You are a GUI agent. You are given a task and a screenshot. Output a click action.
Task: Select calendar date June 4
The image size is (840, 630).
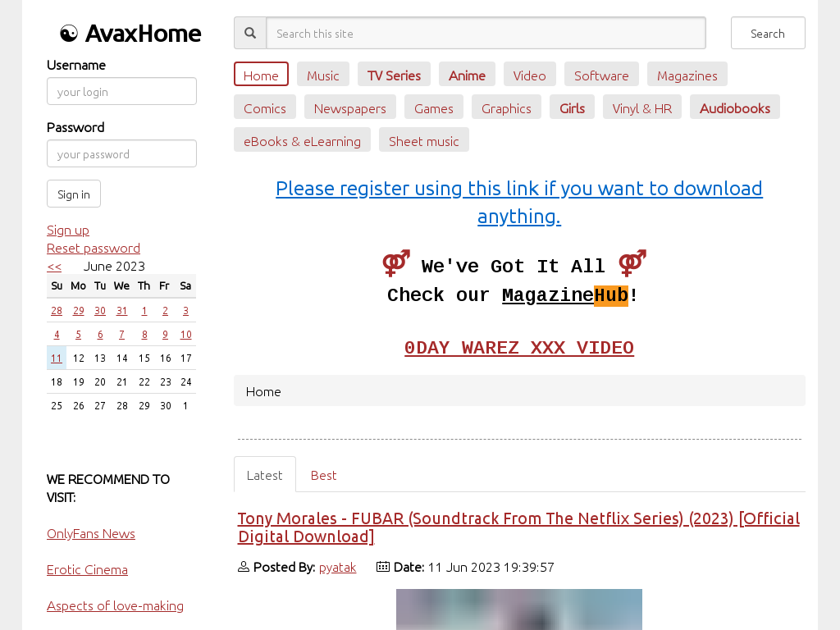click(x=57, y=335)
